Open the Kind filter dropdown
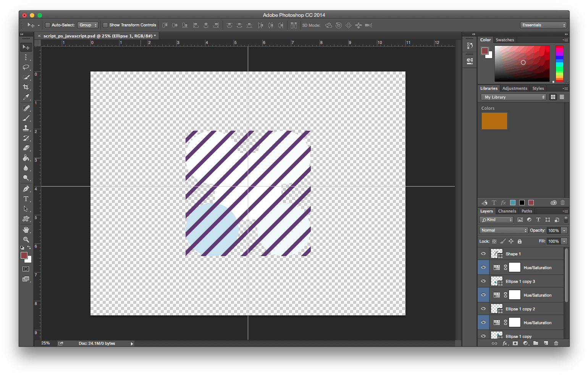 click(497, 220)
